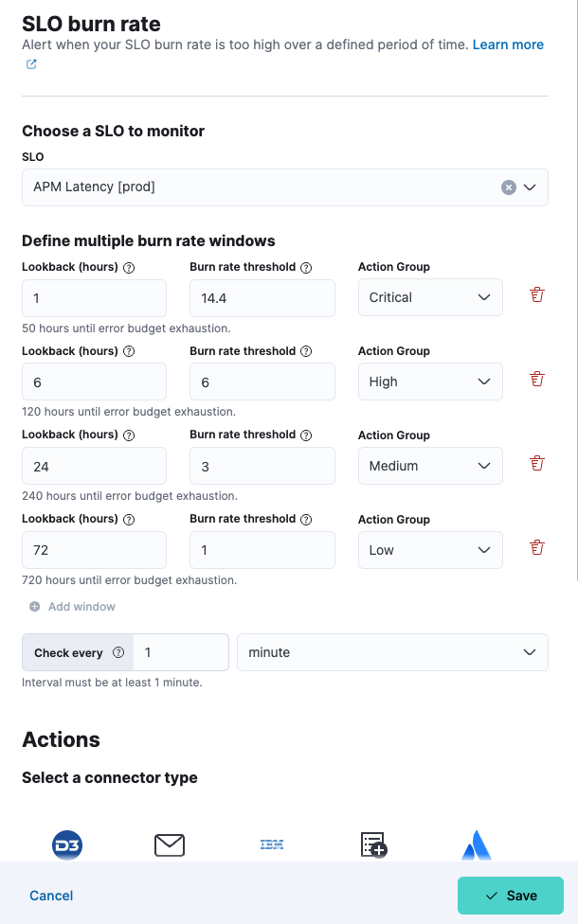Image resolution: width=578 pixels, height=924 pixels.
Task: Delete the High burn rate window
Action: coord(537,381)
